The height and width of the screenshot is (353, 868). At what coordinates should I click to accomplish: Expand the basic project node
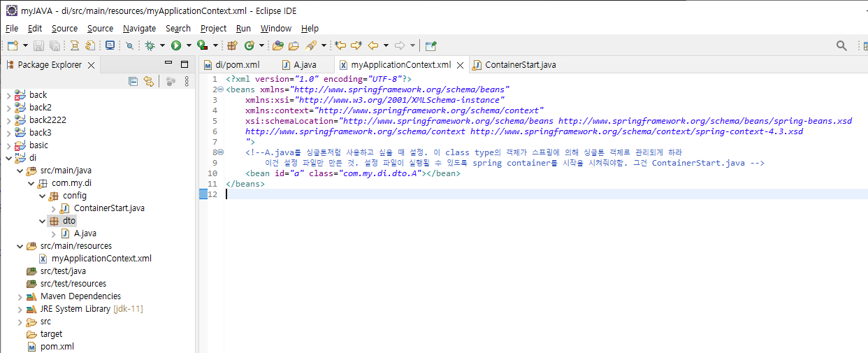point(8,145)
